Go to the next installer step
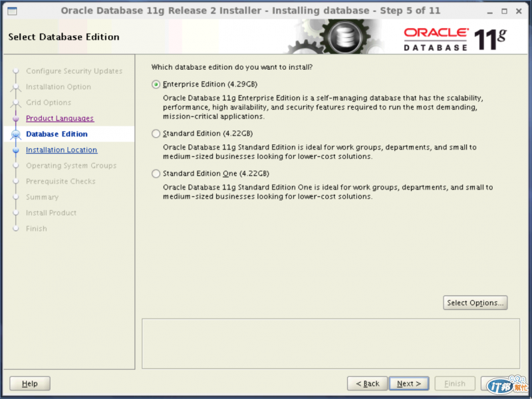 click(409, 384)
